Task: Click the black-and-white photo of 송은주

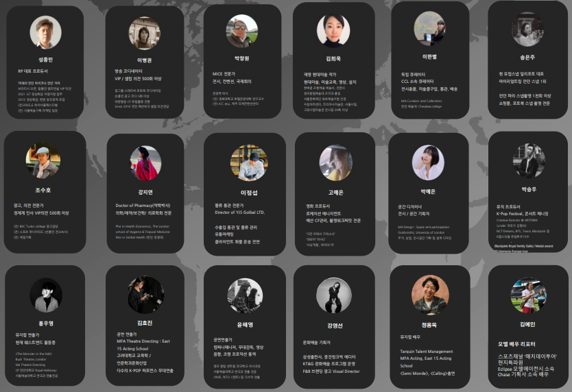Action: [x=527, y=29]
